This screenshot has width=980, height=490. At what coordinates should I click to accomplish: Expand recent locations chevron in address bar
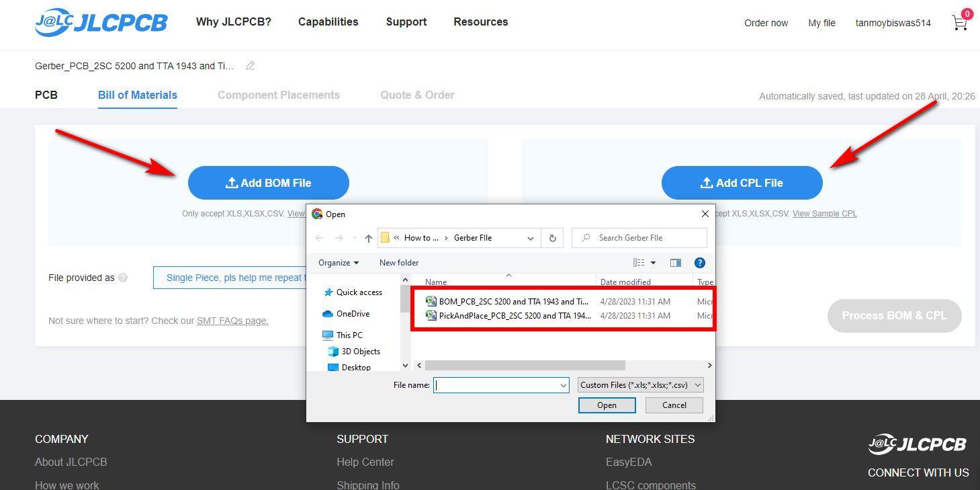[353, 238]
